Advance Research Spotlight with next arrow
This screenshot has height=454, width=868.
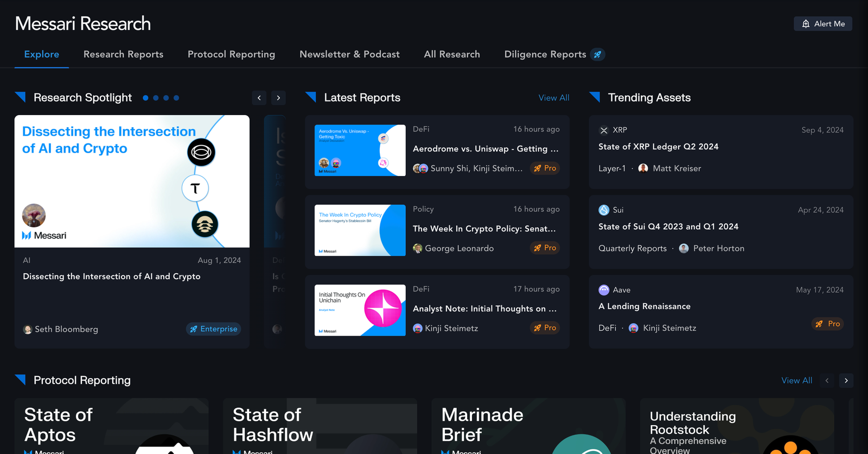[278, 98]
